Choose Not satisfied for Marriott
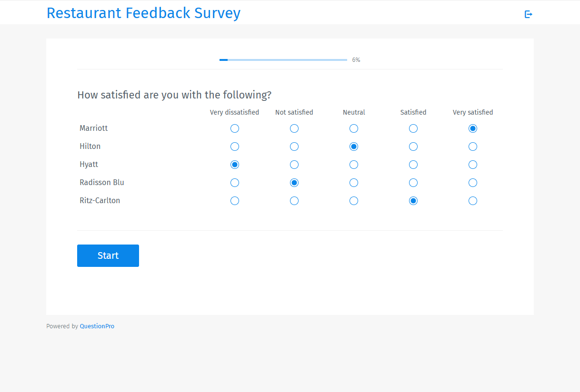This screenshot has height=392, width=580. coord(294,128)
